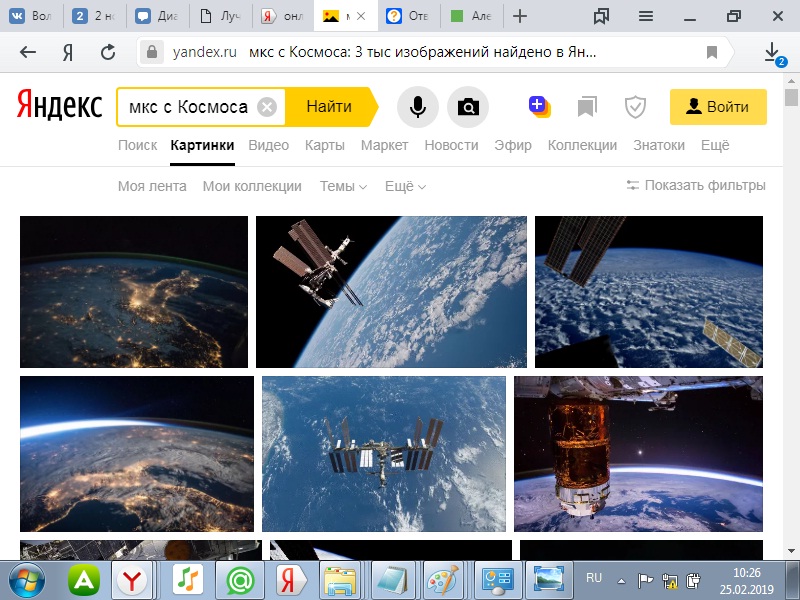Launch the green A app in the taskbar
Screen dimensions: 800x600
pyautogui.click(x=84, y=580)
